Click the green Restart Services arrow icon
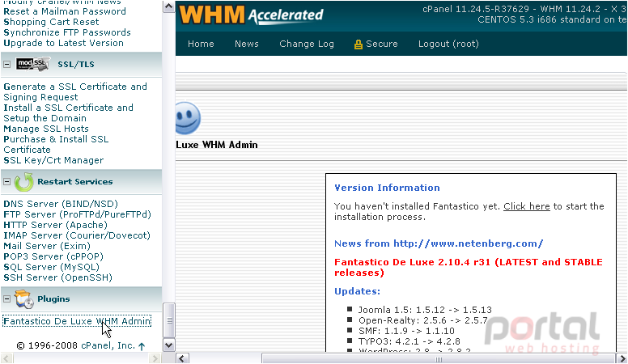The width and height of the screenshot is (628, 364). [23, 182]
